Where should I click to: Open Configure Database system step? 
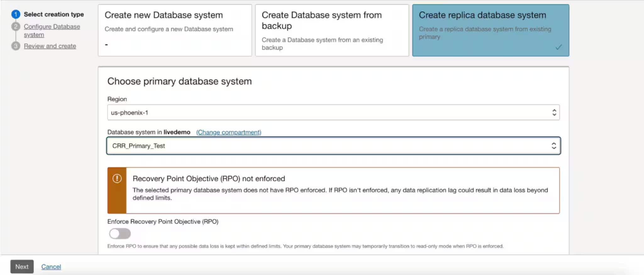point(52,31)
